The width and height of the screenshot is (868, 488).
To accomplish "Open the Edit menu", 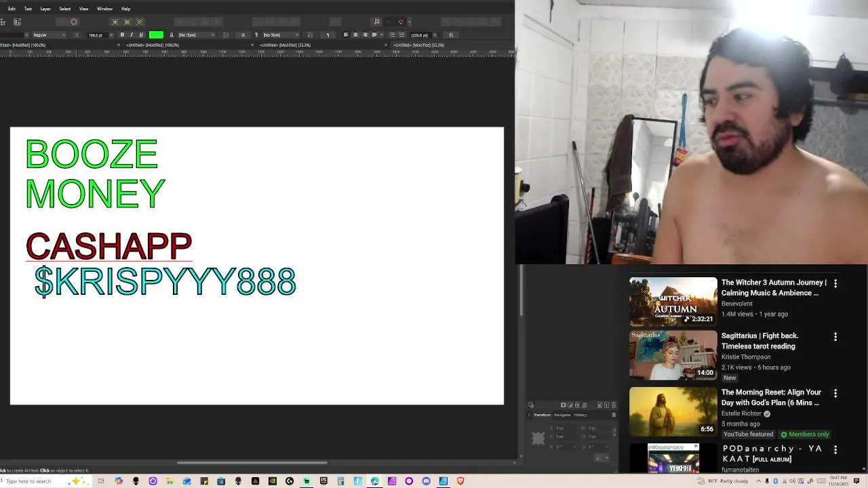I will pos(12,9).
